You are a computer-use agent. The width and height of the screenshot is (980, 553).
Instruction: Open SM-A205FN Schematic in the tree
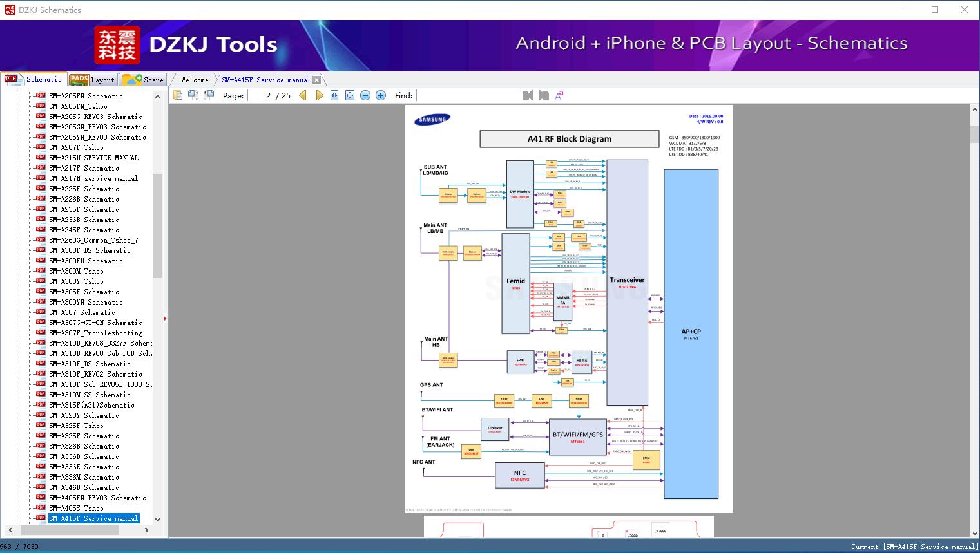coord(86,96)
